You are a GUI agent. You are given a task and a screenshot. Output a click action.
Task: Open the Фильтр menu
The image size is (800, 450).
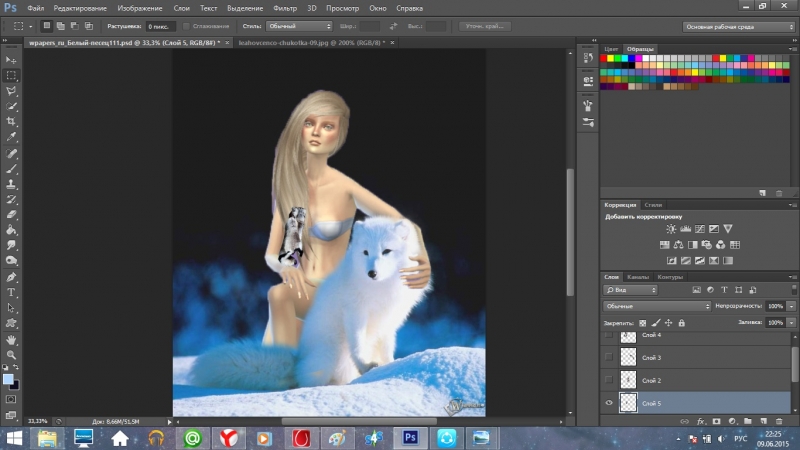(285, 8)
